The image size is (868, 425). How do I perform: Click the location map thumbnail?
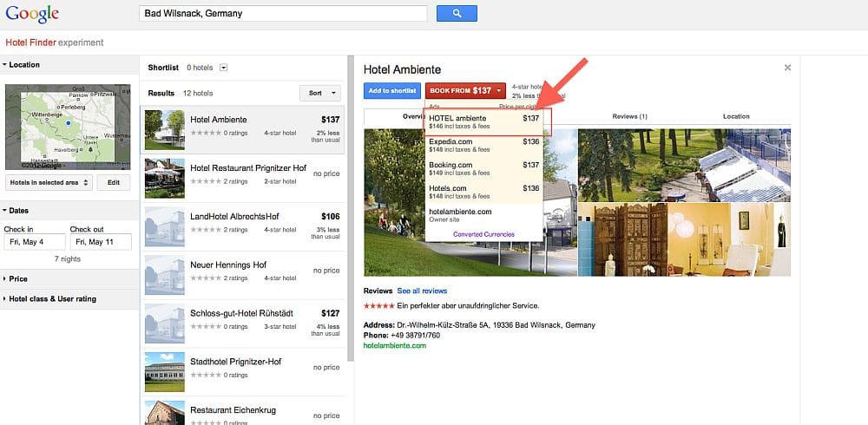point(68,127)
